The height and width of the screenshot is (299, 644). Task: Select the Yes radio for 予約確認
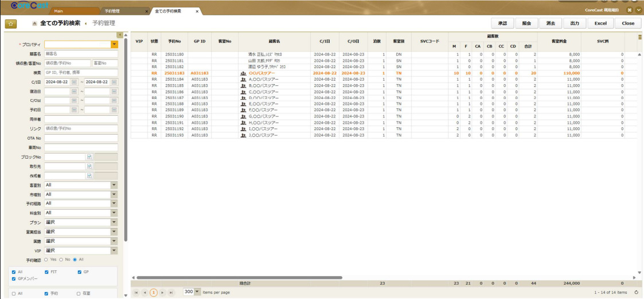46,259
